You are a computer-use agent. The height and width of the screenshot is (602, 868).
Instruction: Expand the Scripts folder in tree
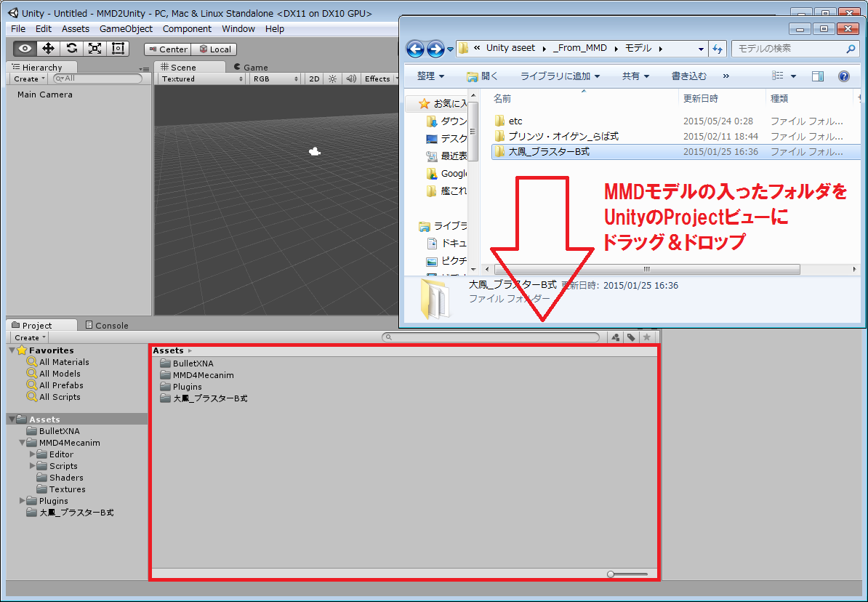32,466
